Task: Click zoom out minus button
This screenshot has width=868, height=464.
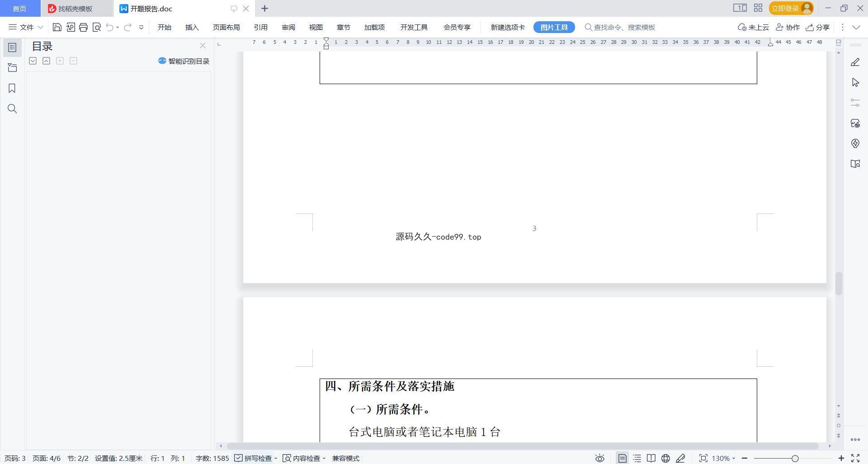Action: tap(745, 458)
